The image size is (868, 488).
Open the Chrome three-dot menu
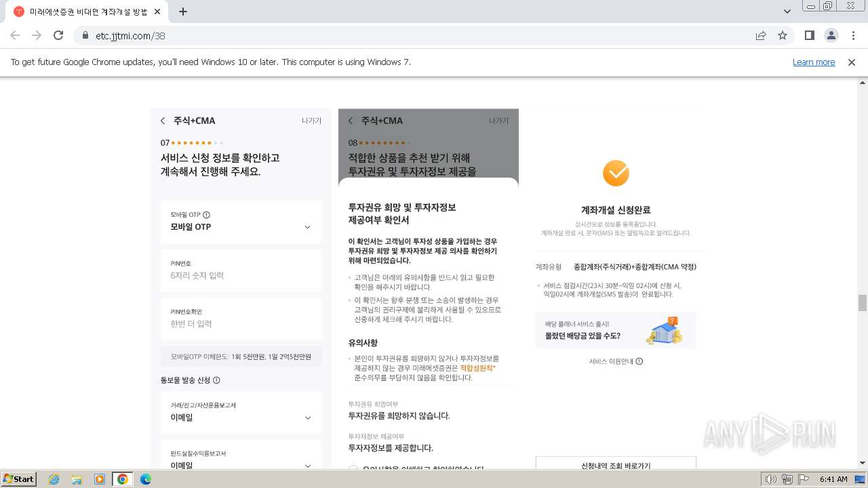pyautogui.click(x=853, y=35)
